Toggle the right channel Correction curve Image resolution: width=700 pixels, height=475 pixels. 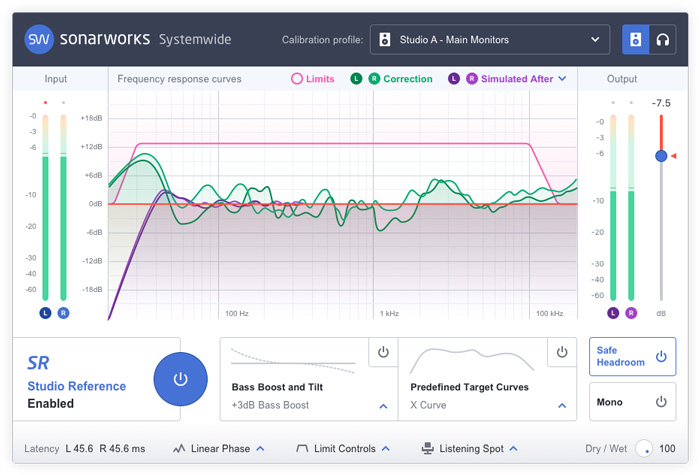pos(374,79)
